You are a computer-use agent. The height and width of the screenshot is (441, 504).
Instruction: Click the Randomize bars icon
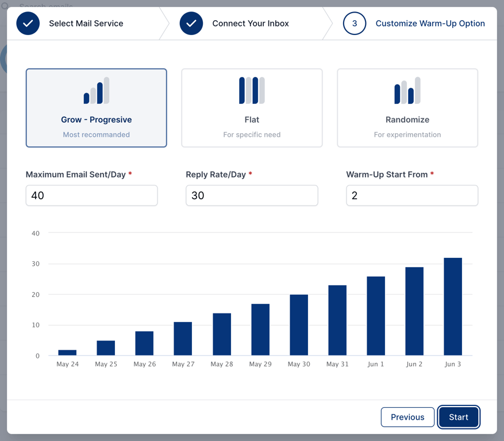(407, 90)
